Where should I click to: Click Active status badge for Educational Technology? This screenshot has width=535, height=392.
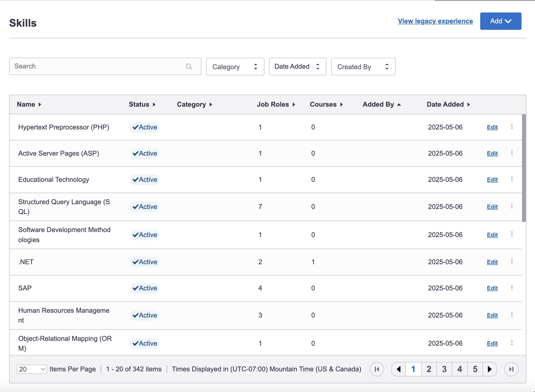pyautogui.click(x=145, y=180)
